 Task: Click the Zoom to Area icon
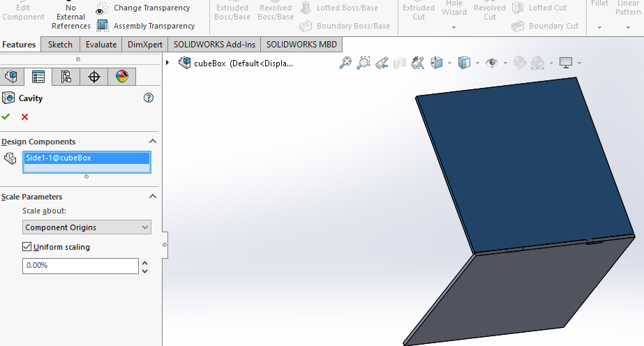(364, 63)
